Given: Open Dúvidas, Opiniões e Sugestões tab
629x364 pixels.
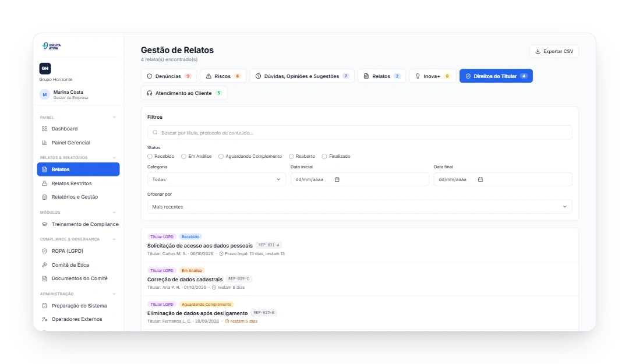Looking at the screenshot, I should 302,76.
